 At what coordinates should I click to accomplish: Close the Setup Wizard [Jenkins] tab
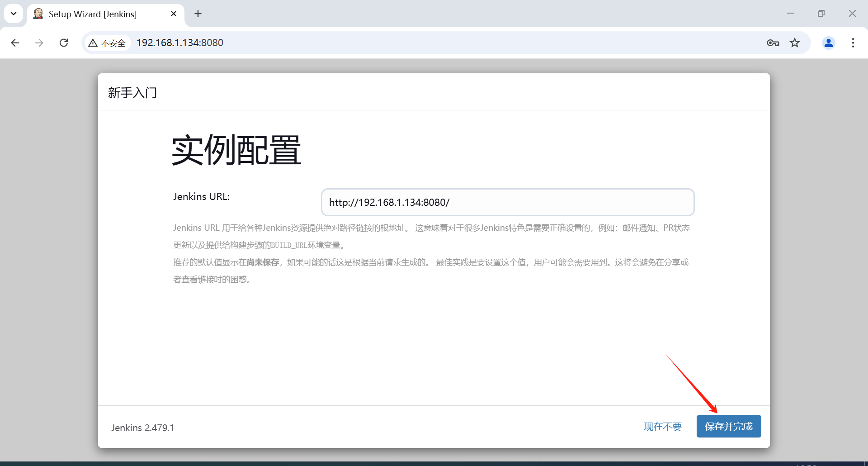[x=174, y=14]
